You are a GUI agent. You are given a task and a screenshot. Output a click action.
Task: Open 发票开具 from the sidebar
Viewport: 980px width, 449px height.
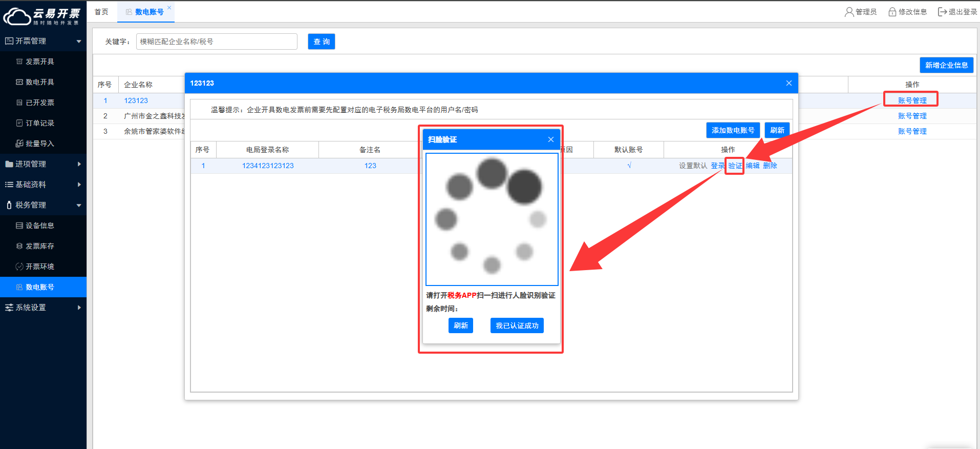[40, 62]
